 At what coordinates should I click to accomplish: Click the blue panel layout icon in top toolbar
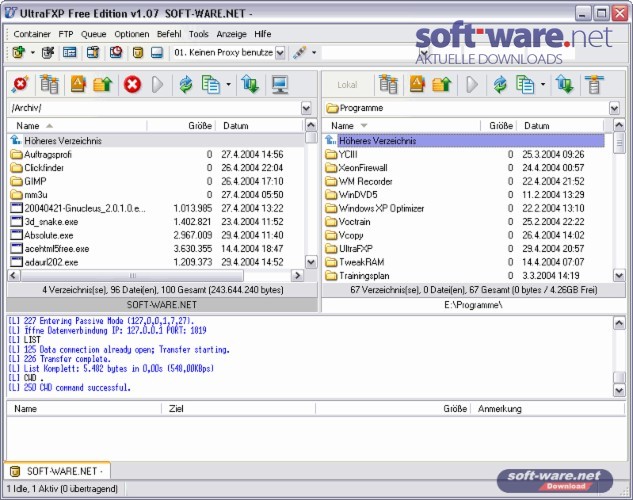coord(157,52)
